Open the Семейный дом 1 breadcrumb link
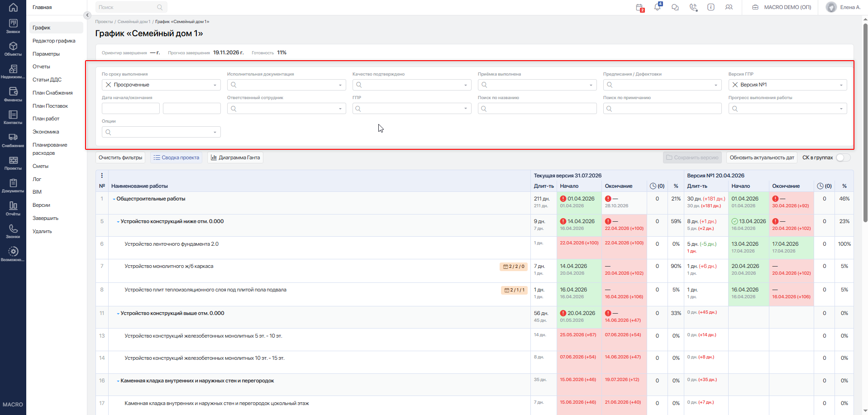This screenshot has width=868, height=415. [x=134, y=22]
